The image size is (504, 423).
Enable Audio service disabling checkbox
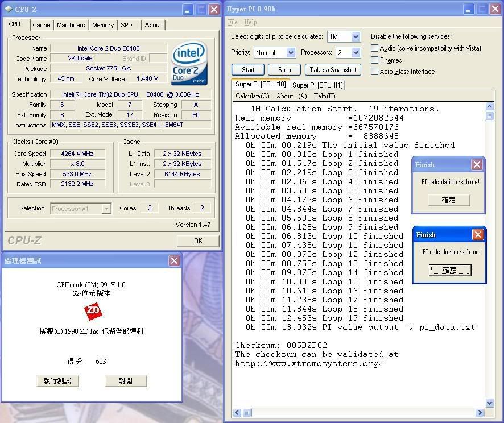pyautogui.click(x=374, y=48)
